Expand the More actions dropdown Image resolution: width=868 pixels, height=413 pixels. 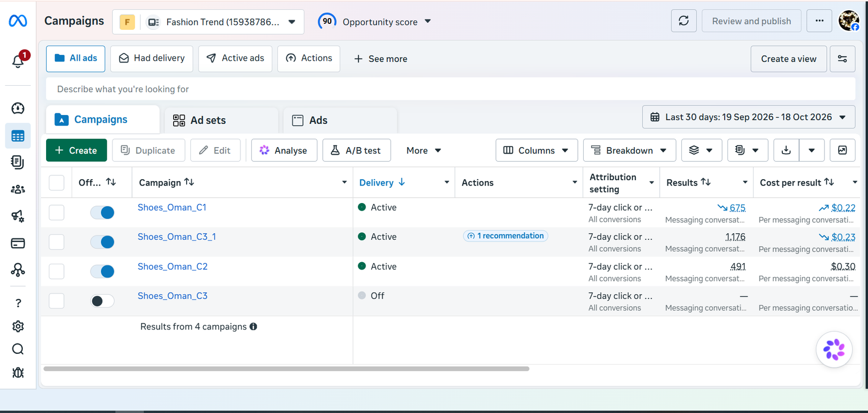pos(423,150)
